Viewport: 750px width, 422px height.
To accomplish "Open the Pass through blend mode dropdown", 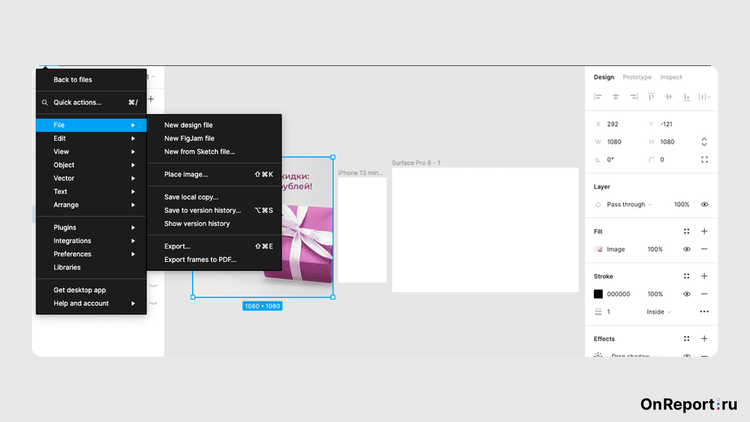I will [x=627, y=204].
